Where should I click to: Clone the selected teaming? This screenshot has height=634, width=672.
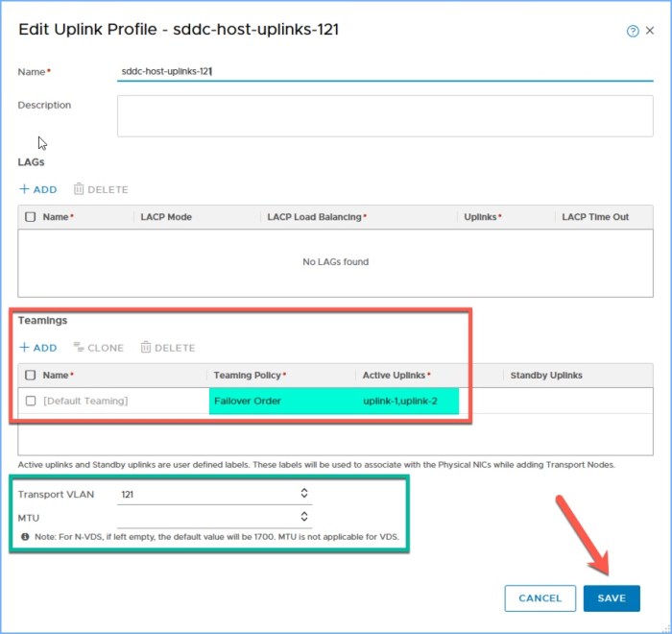coord(98,348)
